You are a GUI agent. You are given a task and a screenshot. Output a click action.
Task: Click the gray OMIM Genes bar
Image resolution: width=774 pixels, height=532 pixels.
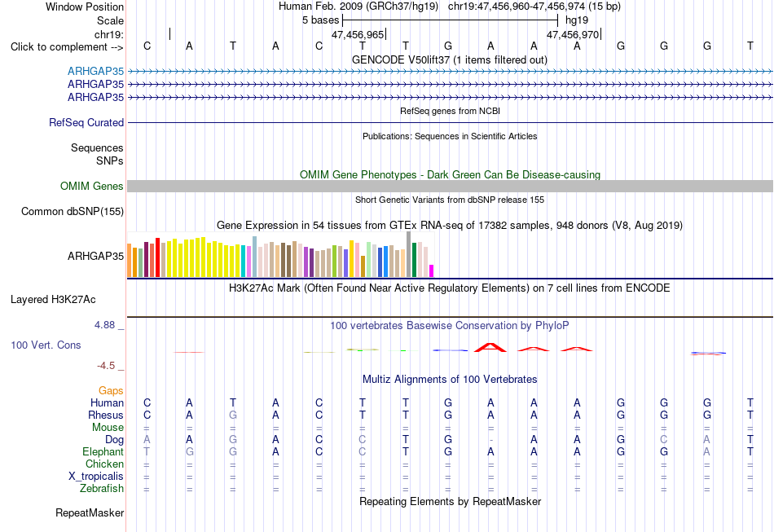(451, 186)
